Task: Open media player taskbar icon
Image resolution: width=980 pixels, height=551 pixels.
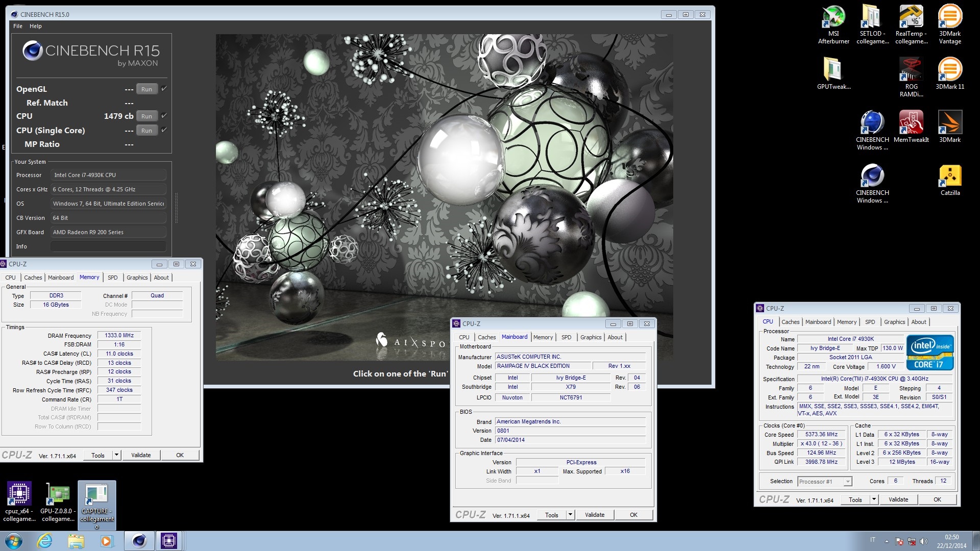Action: (106, 541)
